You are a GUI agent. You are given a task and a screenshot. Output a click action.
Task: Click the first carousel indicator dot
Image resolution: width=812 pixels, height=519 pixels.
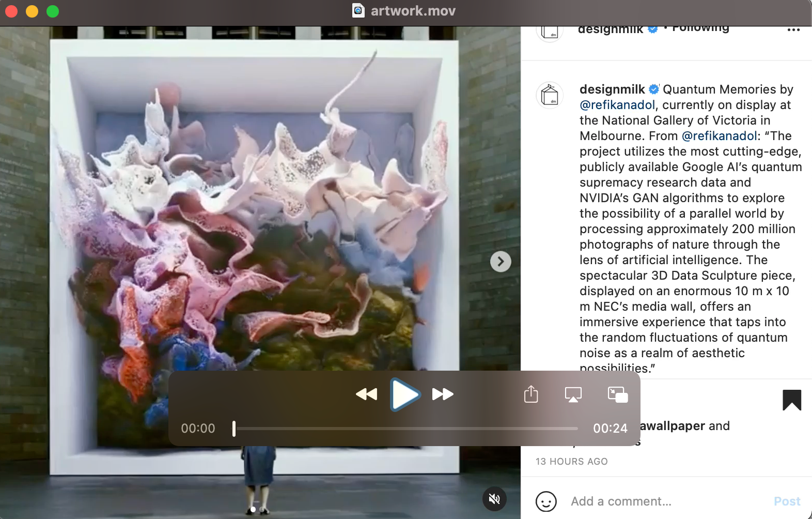pyautogui.click(x=253, y=510)
